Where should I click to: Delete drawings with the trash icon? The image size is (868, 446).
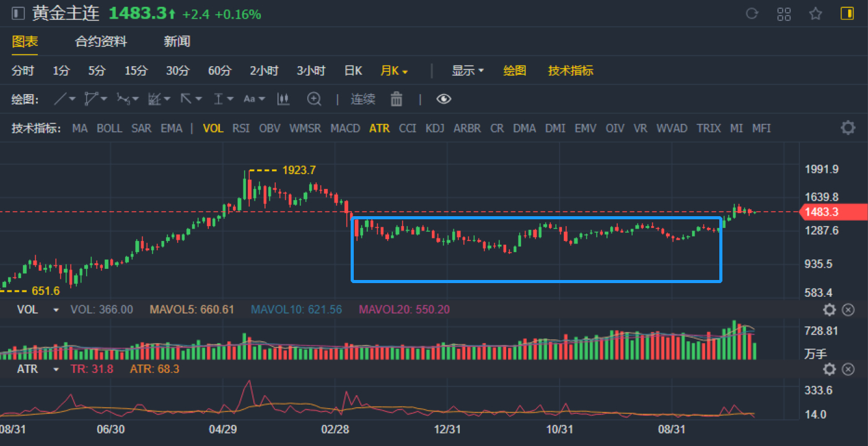pos(397,99)
